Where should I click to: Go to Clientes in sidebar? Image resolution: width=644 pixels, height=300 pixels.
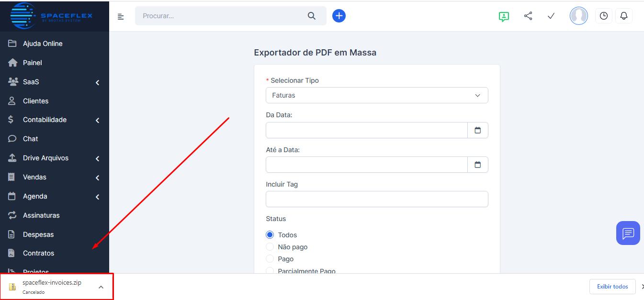tap(35, 101)
